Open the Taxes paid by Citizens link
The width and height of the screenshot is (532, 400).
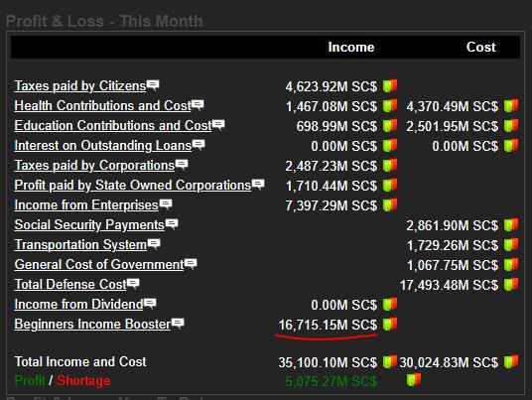[80, 85]
